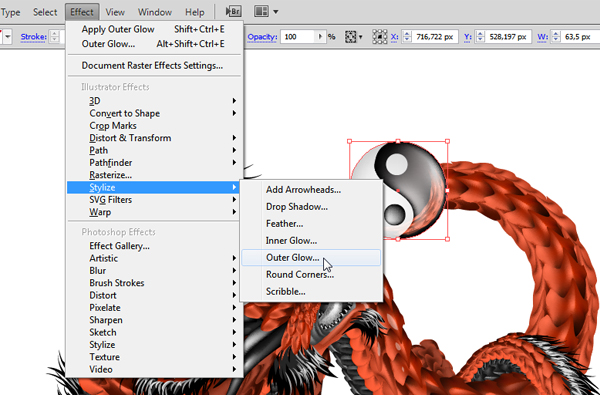
Task: Open the Help menu
Action: [195, 12]
